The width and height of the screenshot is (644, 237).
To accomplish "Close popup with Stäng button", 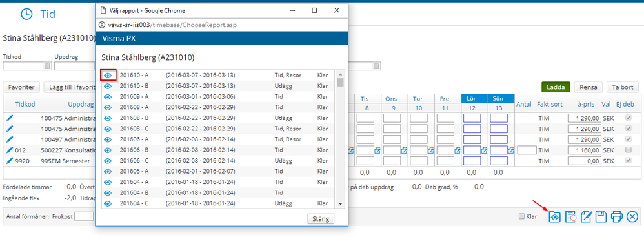I will tap(320, 218).
